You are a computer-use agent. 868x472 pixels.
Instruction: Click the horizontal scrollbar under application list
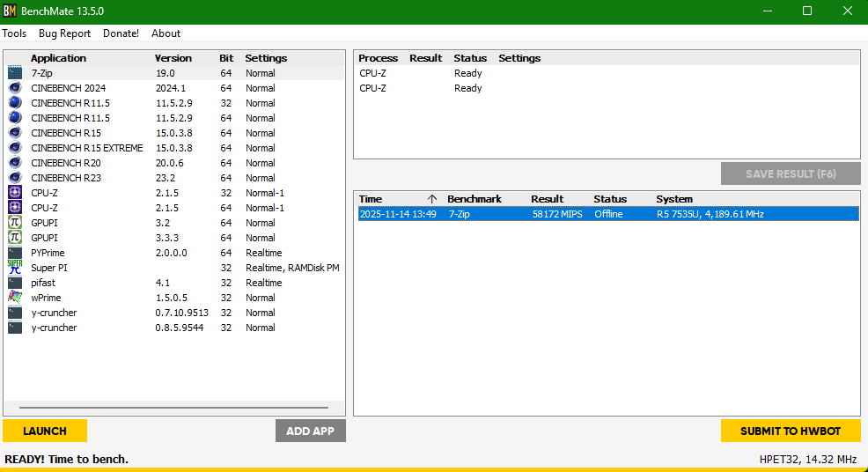(173, 408)
